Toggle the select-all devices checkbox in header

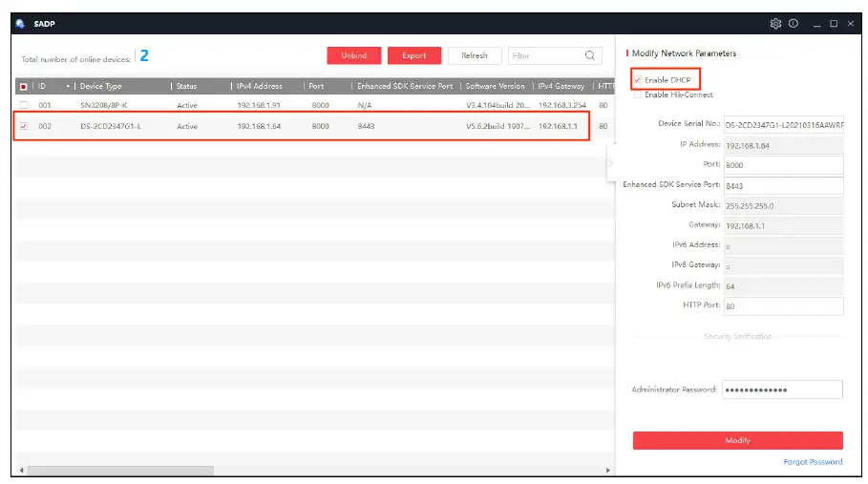click(x=23, y=86)
